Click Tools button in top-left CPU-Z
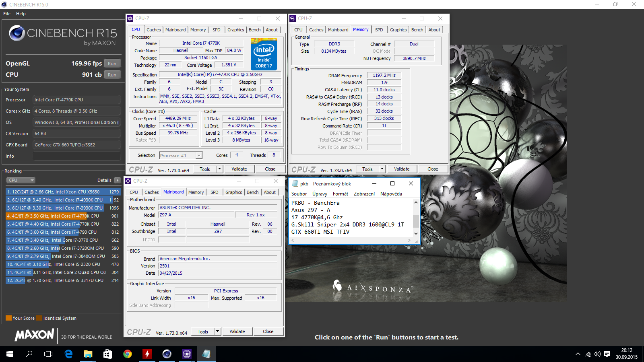The width and height of the screenshot is (644, 362). point(205,169)
